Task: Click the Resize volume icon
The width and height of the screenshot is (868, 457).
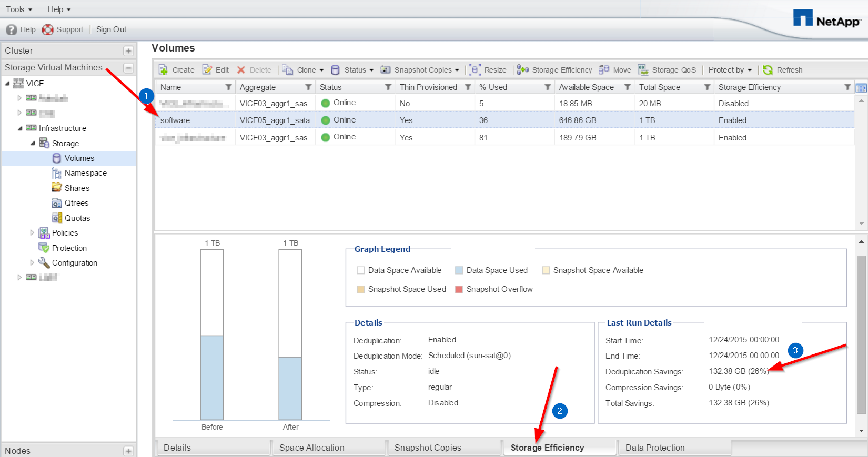Action: [x=475, y=70]
